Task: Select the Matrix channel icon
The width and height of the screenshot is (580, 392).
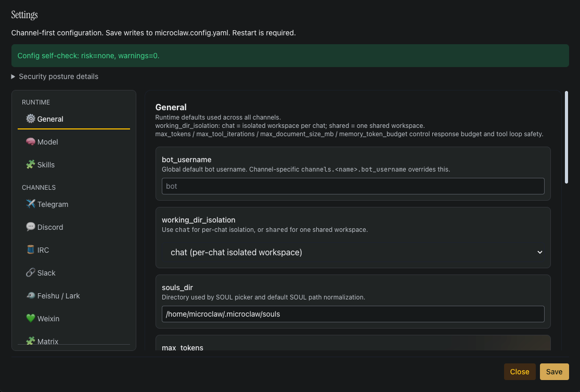Action: coord(30,341)
